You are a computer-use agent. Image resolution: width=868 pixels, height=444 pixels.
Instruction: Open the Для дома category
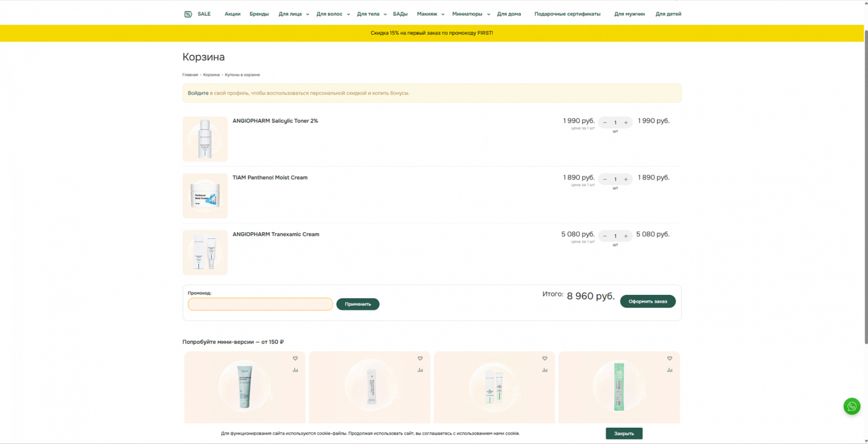pos(509,14)
